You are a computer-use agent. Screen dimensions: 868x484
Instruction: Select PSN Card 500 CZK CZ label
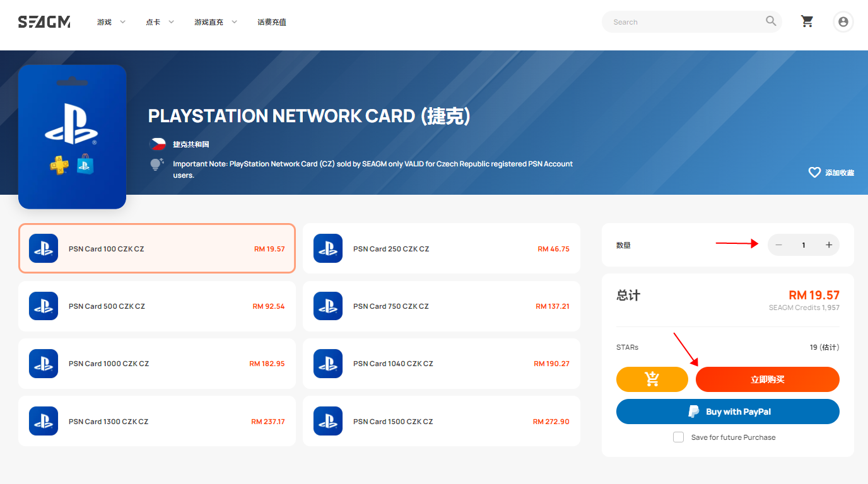[x=107, y=306]
